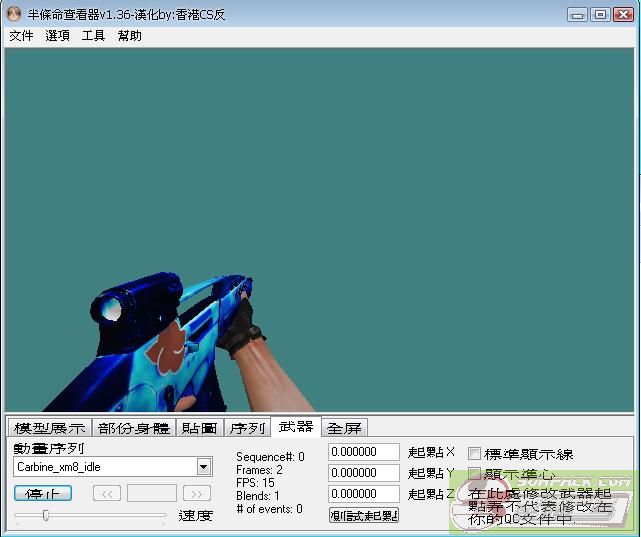641x537 pixels.
Task: Click the animation speed slider
Action: point(90,515)
